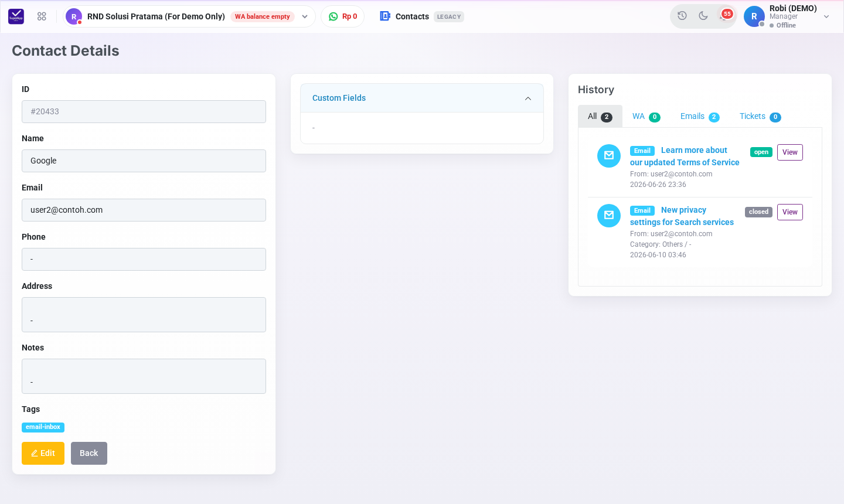
Task: Toggle dark mode moon icon
Action: [x=703, y=16]
